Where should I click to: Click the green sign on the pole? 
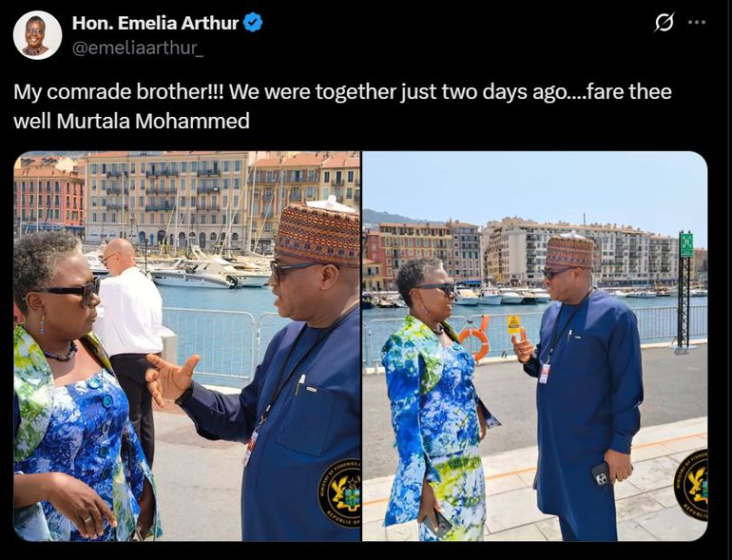pos(686,244)
